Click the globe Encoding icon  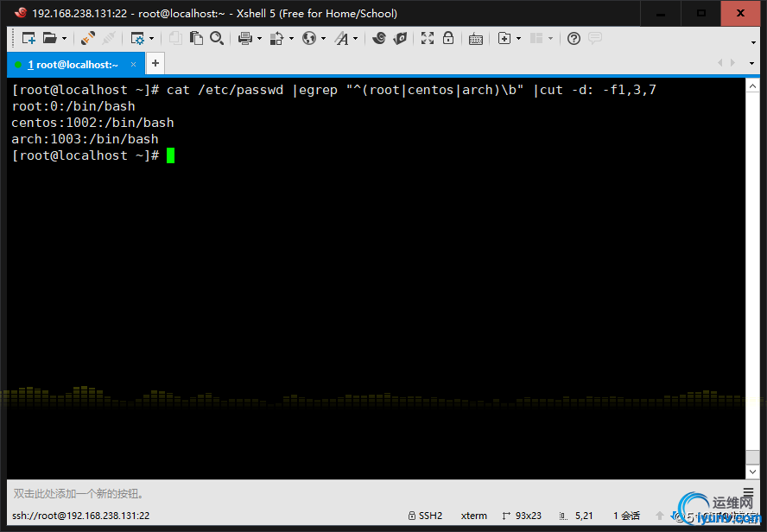(x=309, y=38)
